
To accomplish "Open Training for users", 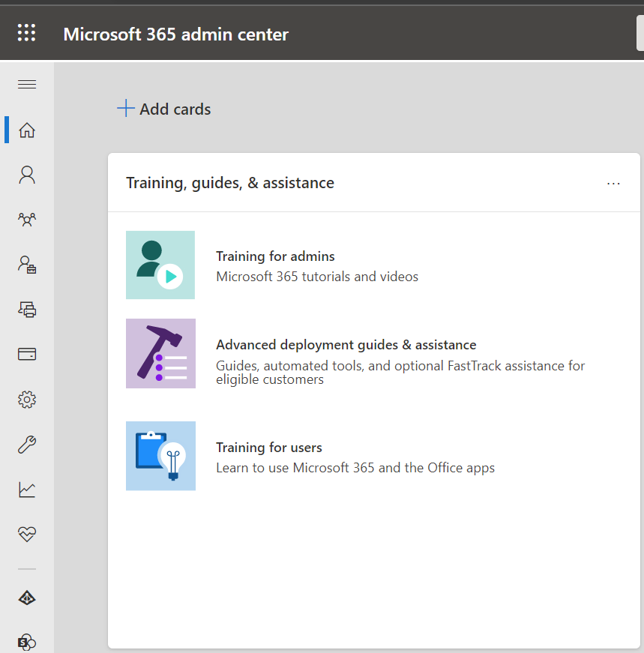I will pos(268,447).
